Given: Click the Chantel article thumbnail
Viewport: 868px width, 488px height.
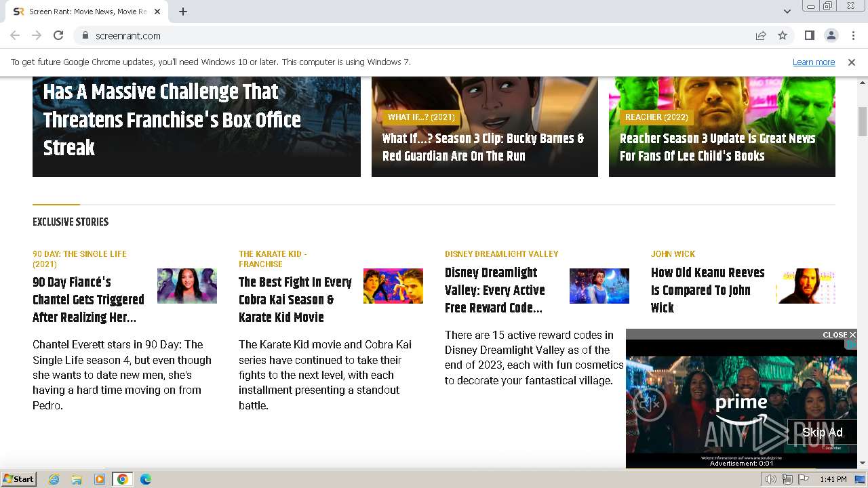Looking at the screenshot, I should click(187, 286).
